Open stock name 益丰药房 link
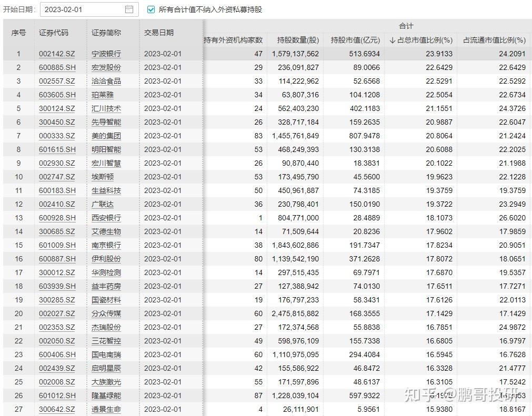532x416 pixels. [x=106, y=286]
